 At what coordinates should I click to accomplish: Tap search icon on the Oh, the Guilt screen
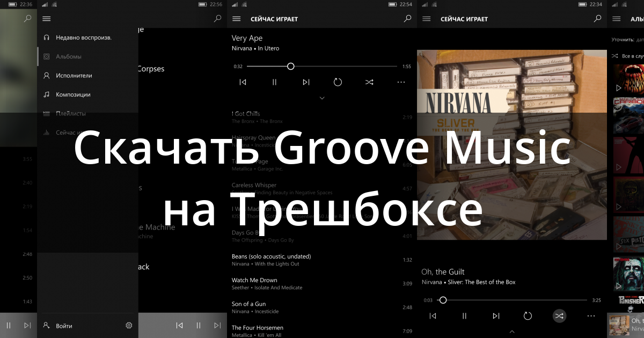coord(597,19)
